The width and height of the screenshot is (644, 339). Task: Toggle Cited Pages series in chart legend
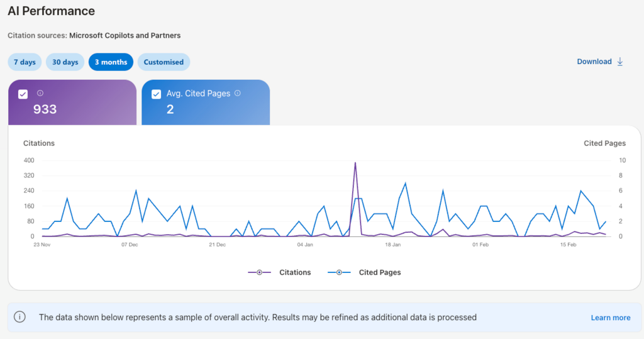coord(364,272)
